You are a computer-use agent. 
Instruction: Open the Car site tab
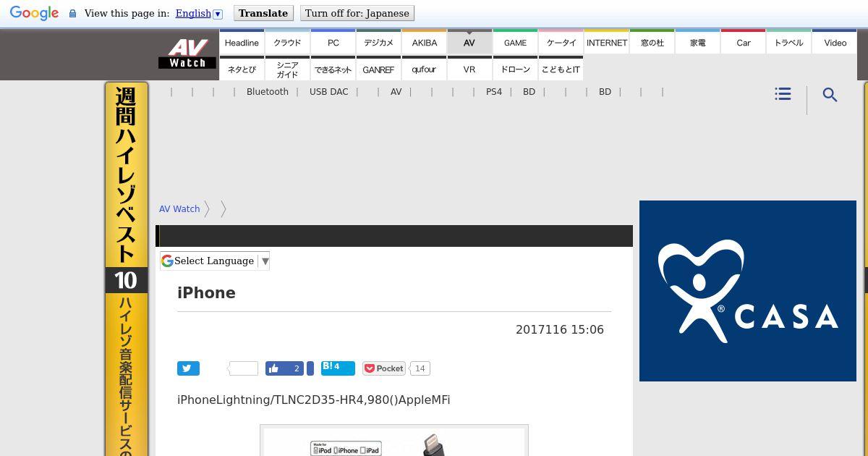(743, 43)
